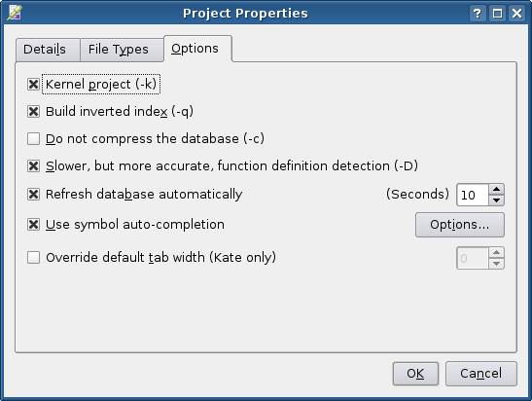The image size is (532, 401).
Task: Confirm settings with OK button
Action: click(x=415, y=374)
